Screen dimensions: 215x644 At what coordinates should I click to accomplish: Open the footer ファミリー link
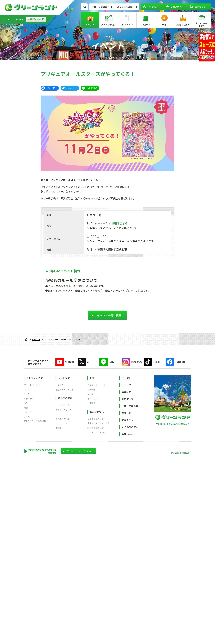point(29,394)
